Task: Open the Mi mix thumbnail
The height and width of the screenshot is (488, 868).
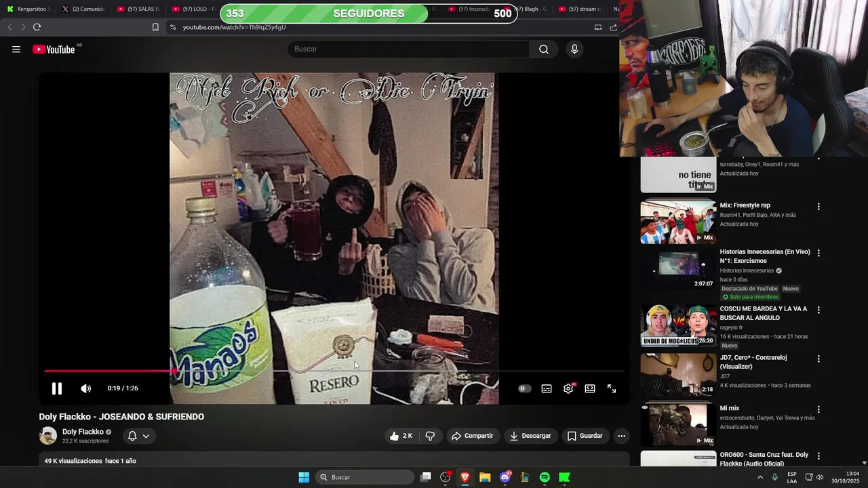Action: click(678, 425)
